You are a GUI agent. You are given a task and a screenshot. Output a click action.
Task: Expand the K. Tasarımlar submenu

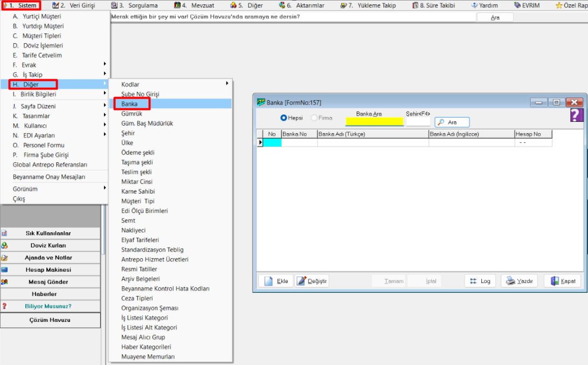pos(105,115)
